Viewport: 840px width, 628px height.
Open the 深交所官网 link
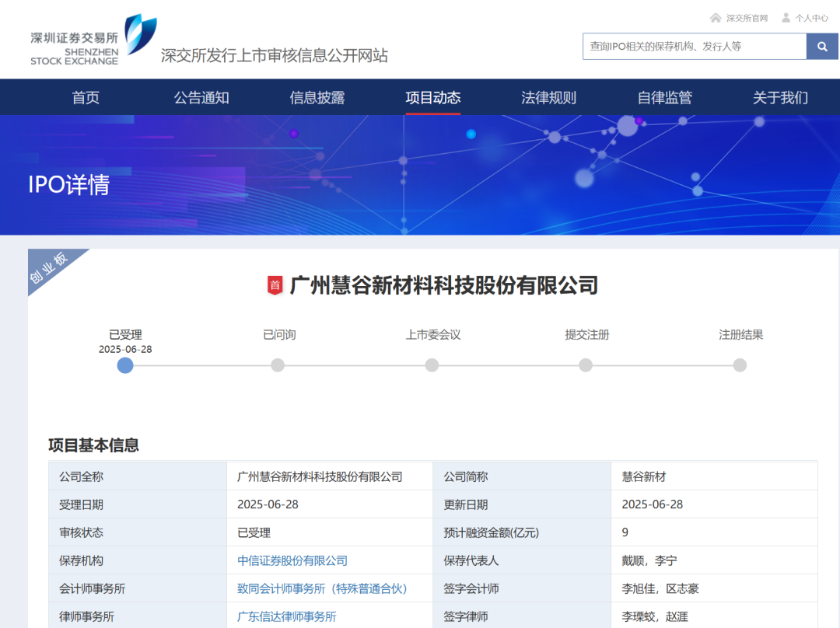point(747,18)
